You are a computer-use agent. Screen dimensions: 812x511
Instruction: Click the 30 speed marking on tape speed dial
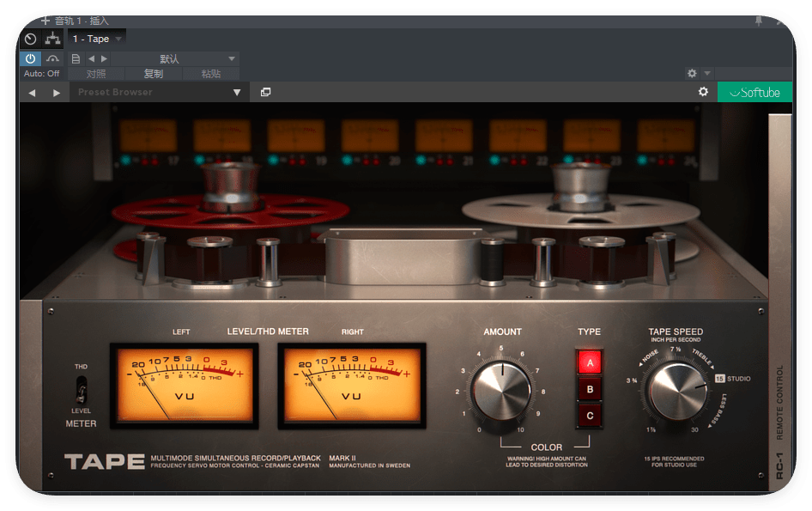coord(694,429)
